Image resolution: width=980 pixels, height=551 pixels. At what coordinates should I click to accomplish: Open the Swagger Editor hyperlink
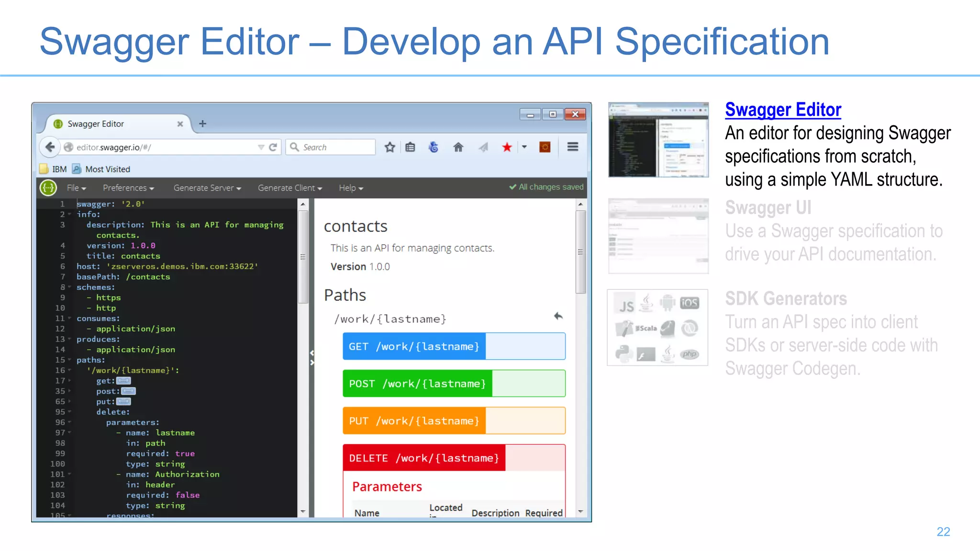pos(783,110)
